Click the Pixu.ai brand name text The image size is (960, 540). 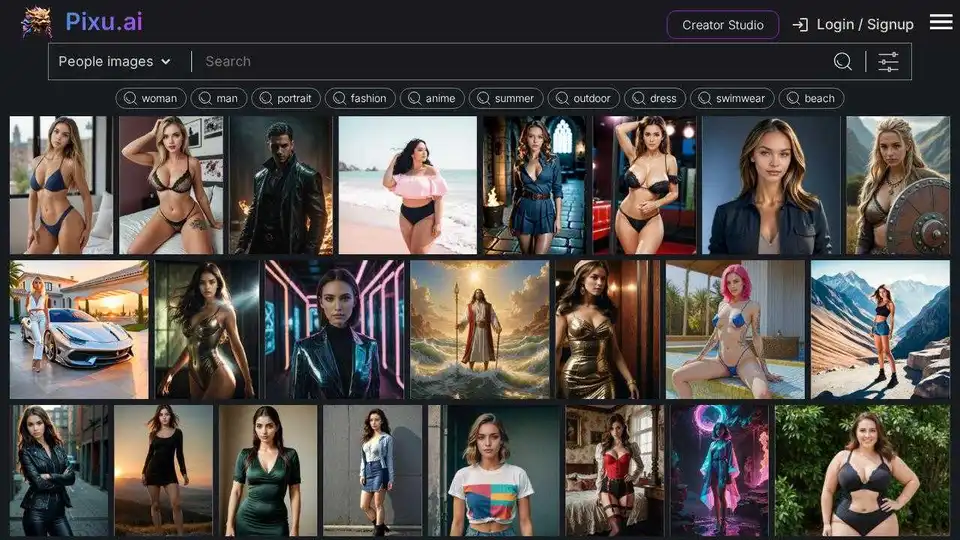click(105, 22)
